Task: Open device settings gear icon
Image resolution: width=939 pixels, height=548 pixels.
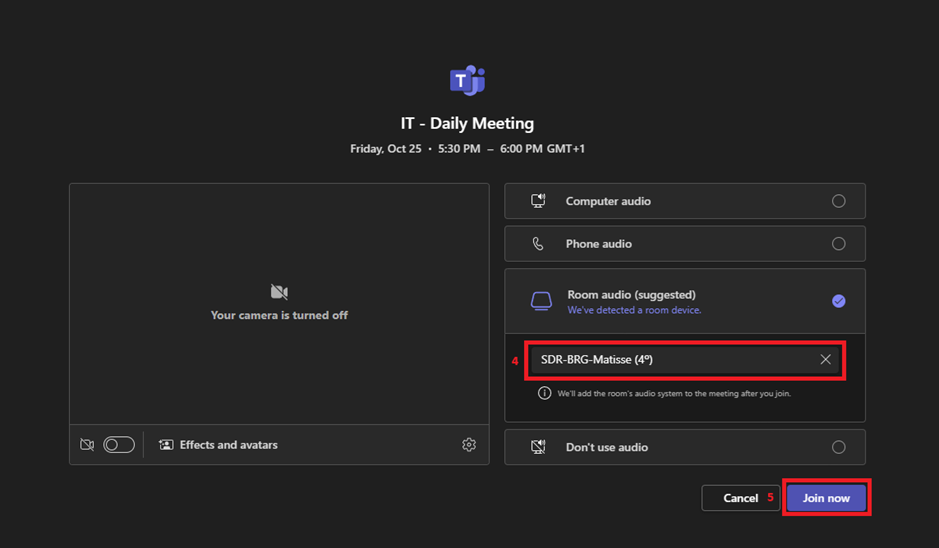Action: pos(469,444)
